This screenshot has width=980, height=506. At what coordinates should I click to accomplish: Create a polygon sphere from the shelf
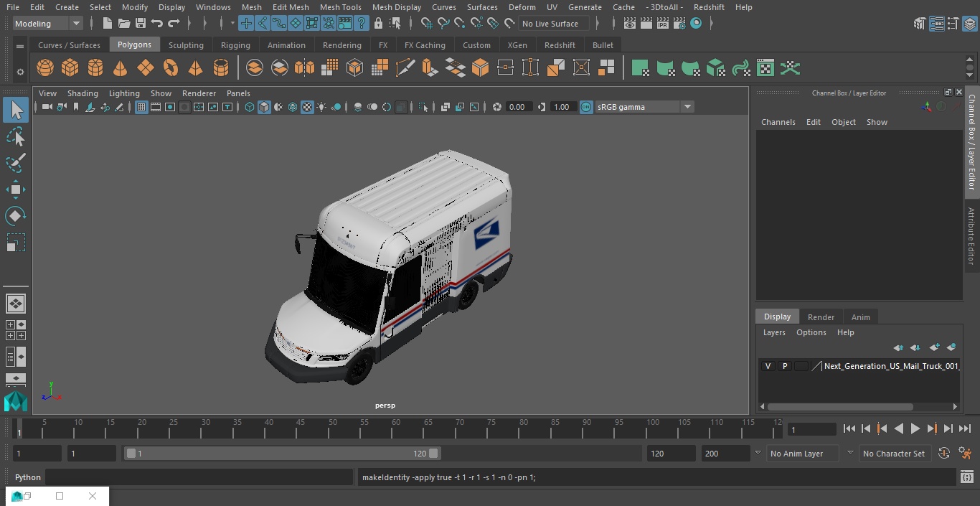coord(45,68)
